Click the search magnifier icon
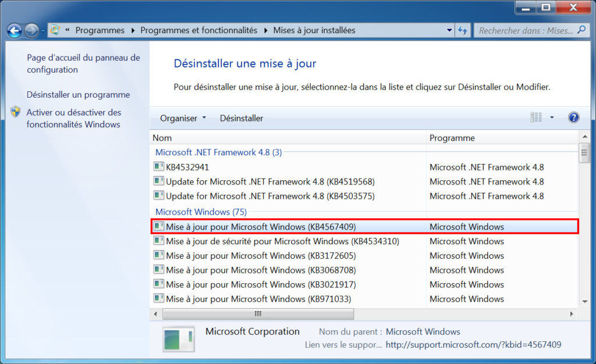The height and width of the screenshot is (364, 596). tap(581, 30)
